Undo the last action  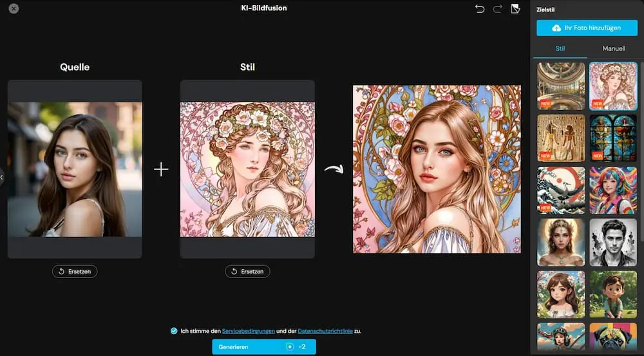pos(479,8)
